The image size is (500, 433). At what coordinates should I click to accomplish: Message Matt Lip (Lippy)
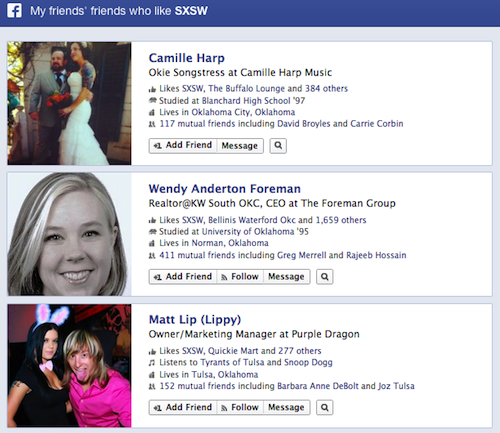point(287,407)
